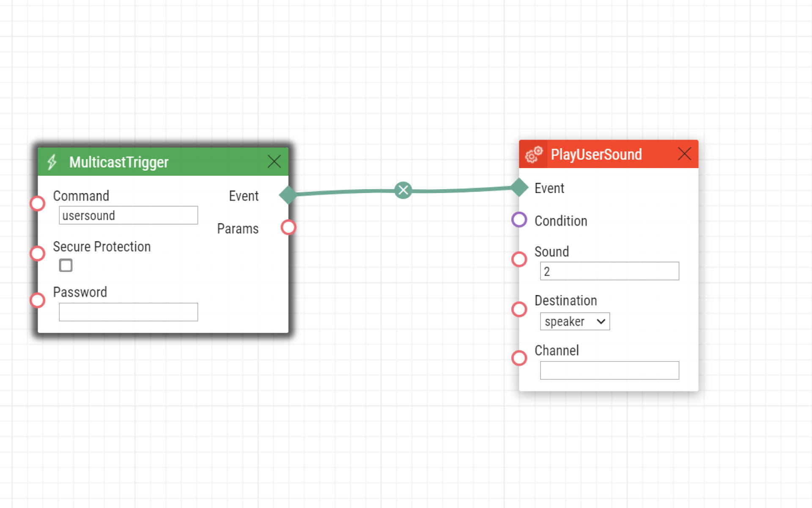Image resolution: width=812 pixels, height=508 pixels.
Task: Click the MulticastTrigger title text
Action: [x=119, y=162]
